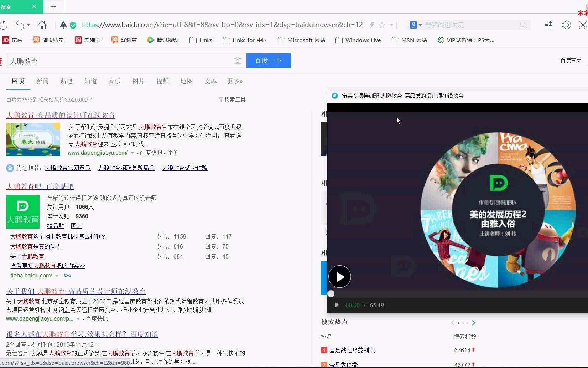Close the current browser tab
The width and height of the screenshot is (588, 368).
[34, 7]
